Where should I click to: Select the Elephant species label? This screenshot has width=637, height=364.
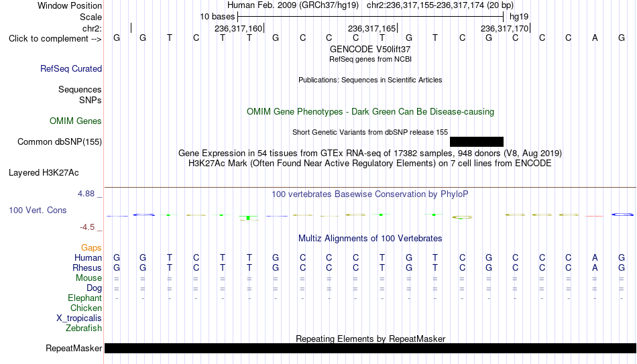[85, 298]
